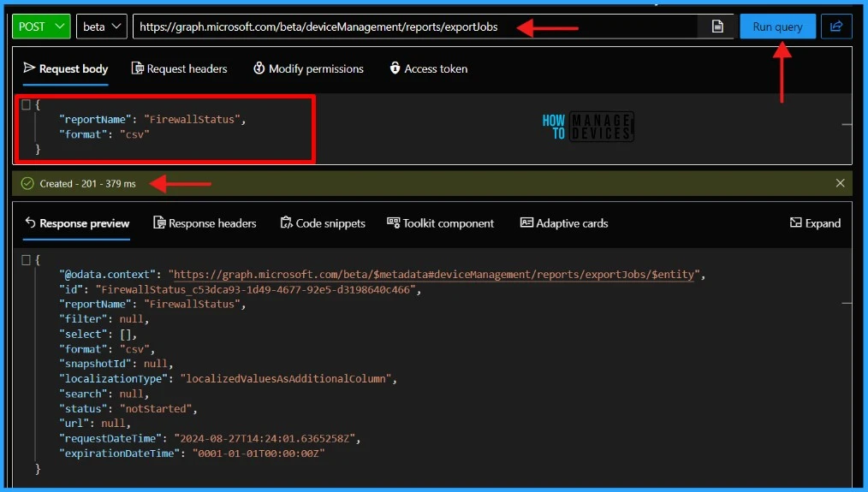
Task: Run the query
Action: click(x=777, y=27)
